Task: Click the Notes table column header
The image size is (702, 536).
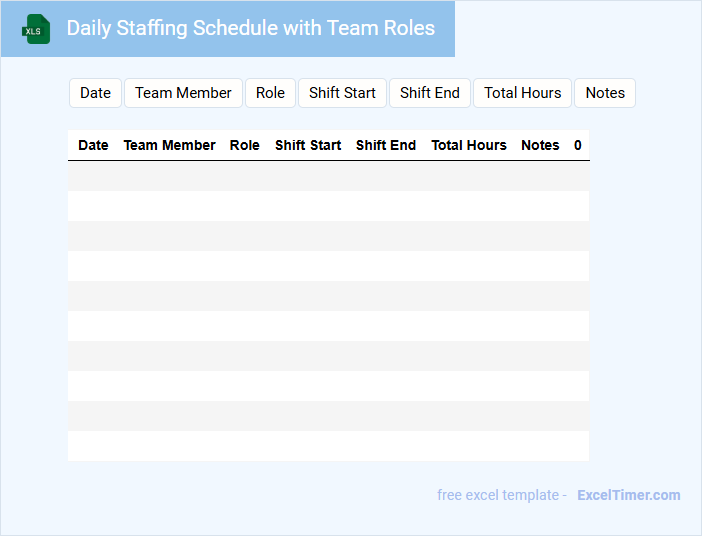Action: (x=540, y=145)
